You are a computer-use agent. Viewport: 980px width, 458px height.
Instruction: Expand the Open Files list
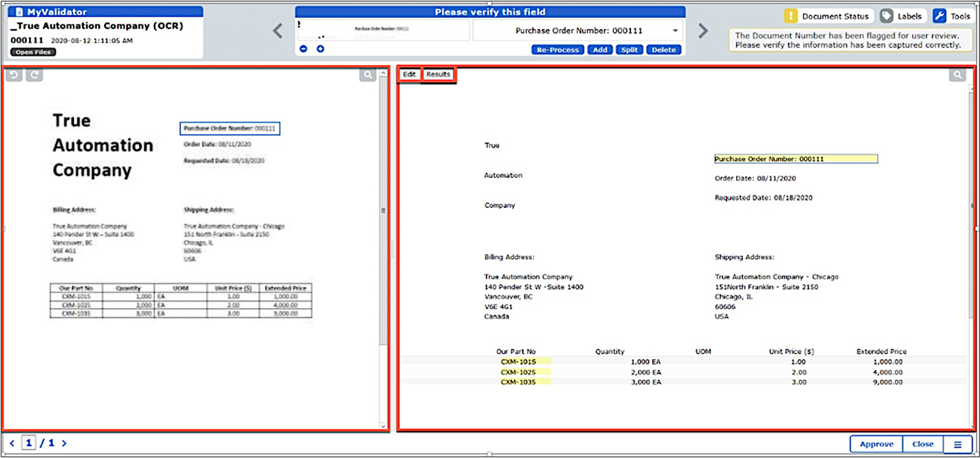(33, 52)
